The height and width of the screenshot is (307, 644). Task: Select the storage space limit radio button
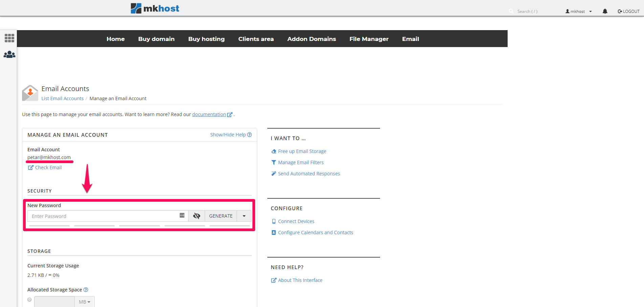(x=29, y=300)
